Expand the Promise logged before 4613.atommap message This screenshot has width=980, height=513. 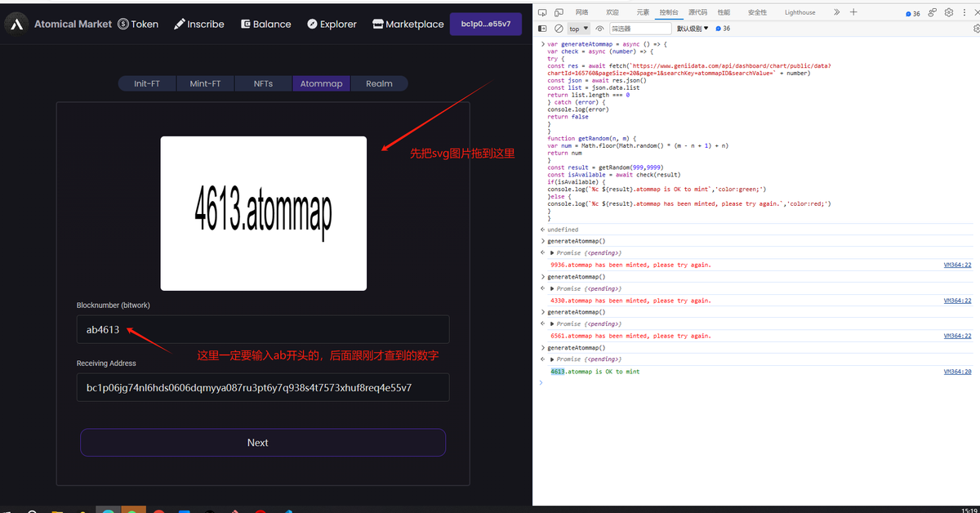point(553,359)
